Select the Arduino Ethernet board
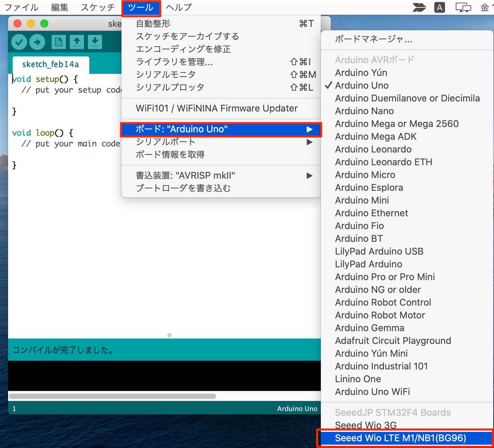The image size is (494, 448). coord(407,213)
